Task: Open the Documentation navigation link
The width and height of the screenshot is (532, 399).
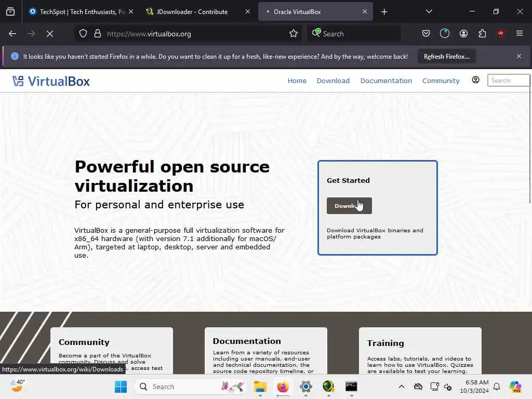Action: (386, 81)
